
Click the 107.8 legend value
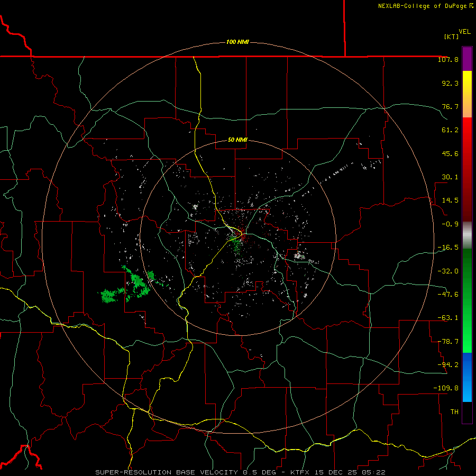click(x=448, y=59)
